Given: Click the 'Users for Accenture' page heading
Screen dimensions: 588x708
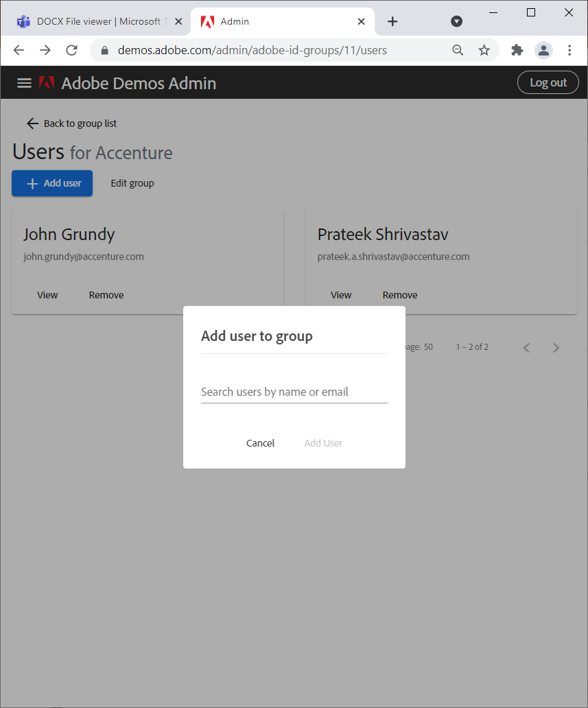Looking at the screenshot, I should click(x=93, y=152).
